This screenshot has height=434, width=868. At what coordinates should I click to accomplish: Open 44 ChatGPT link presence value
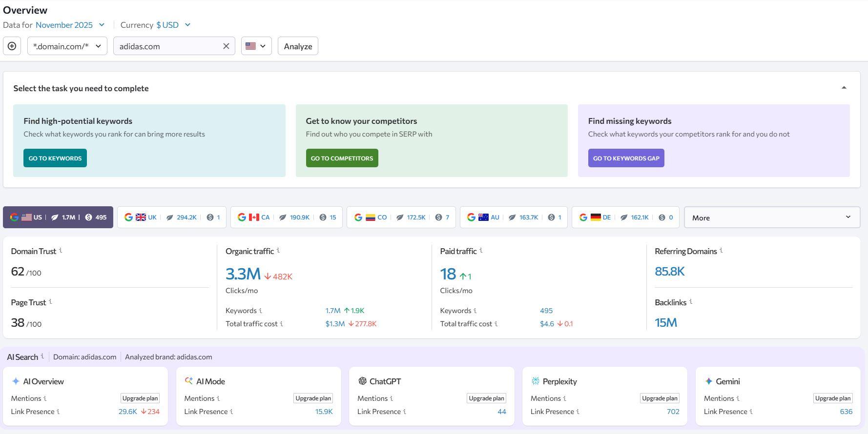click(502, 412)
